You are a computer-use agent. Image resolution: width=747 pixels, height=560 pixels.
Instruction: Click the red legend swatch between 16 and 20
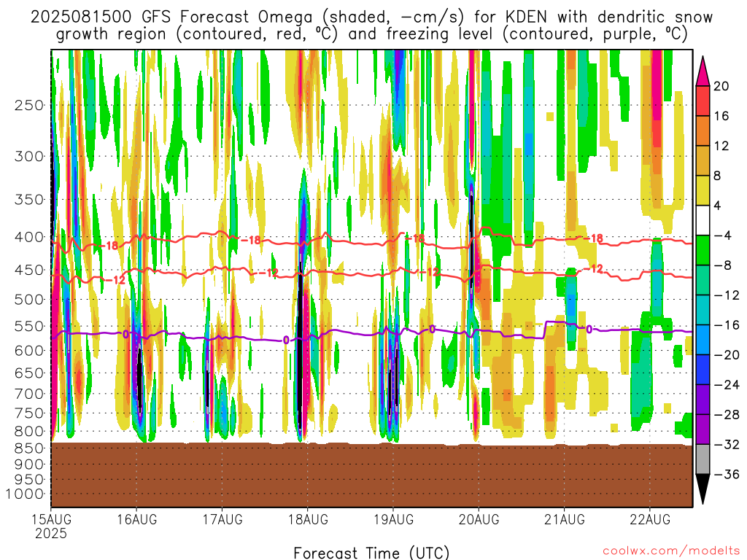703,101
